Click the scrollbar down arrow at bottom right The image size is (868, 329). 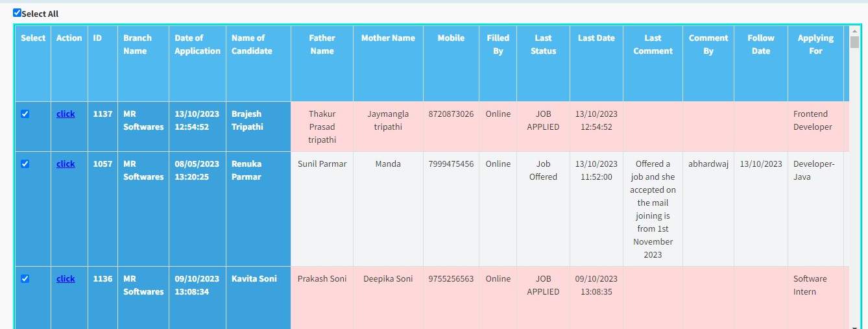(x=854, y=326)
